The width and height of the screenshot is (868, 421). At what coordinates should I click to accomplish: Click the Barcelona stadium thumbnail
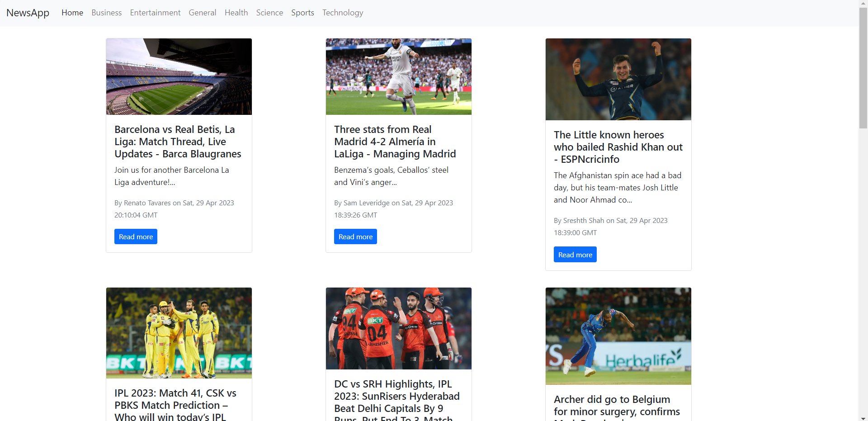tap(179, 76)
